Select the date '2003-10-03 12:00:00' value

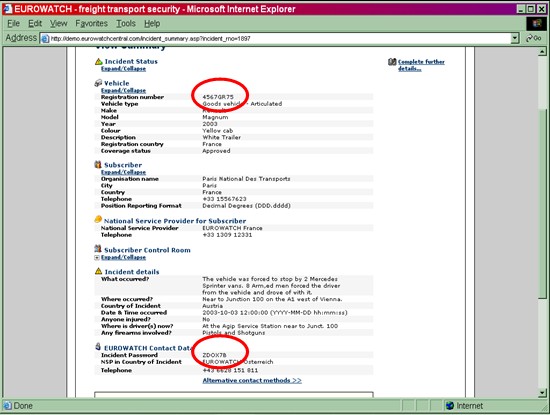click(235, 313)
